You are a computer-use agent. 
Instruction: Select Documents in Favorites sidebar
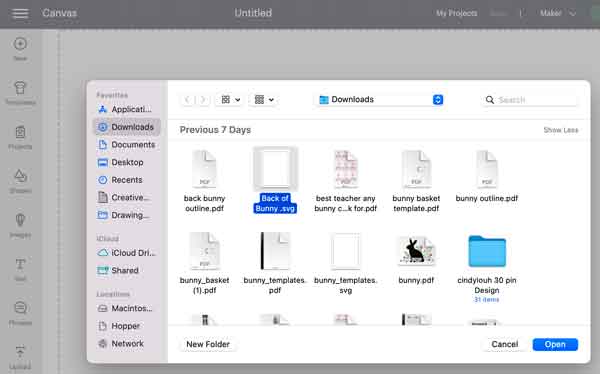[x=127, y=145]
